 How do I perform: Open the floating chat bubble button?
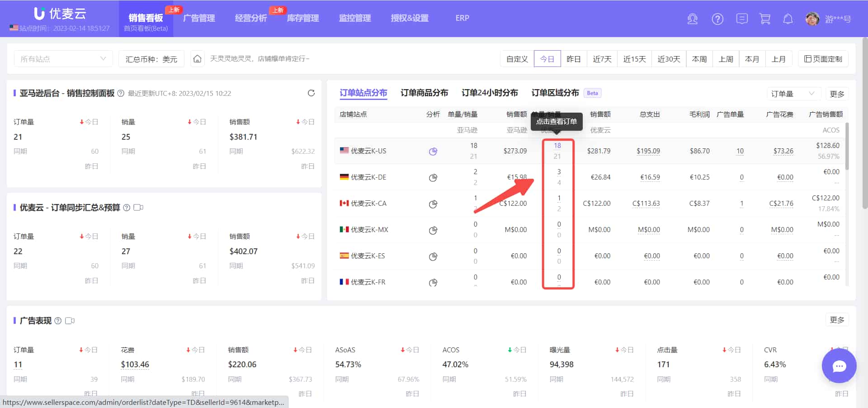839,366
